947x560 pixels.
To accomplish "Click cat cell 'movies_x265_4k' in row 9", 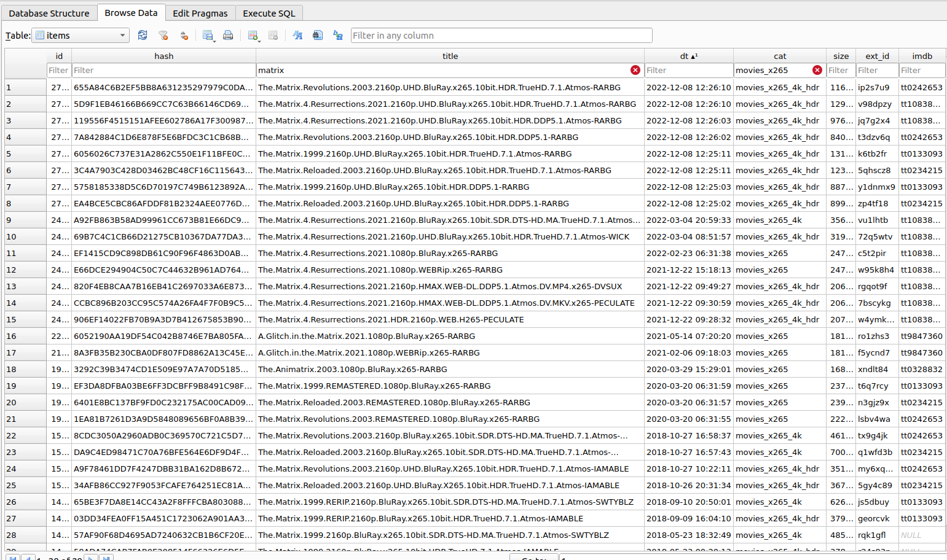I will [x=780, y=220].
